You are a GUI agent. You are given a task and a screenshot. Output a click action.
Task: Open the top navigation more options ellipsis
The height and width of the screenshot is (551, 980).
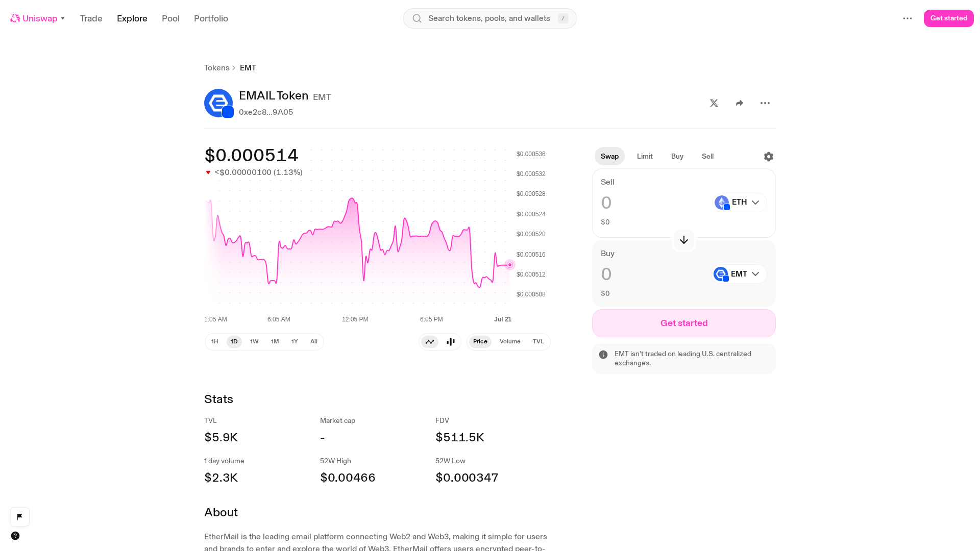tap(908, 18)
